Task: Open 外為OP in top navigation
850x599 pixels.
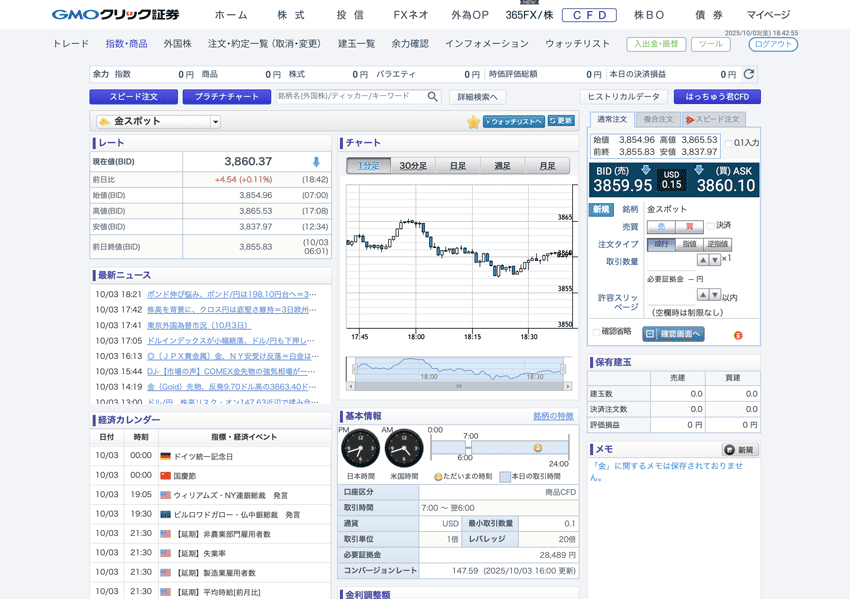Action: coord(469,15)
